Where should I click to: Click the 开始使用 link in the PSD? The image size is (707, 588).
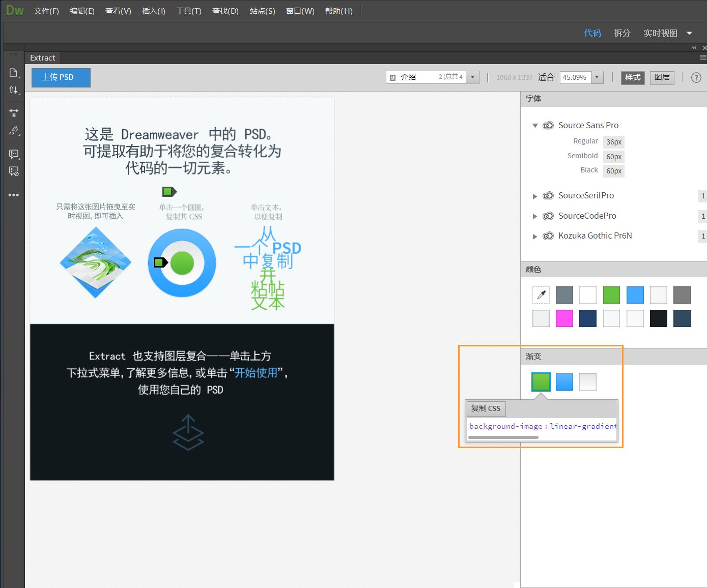256,373
